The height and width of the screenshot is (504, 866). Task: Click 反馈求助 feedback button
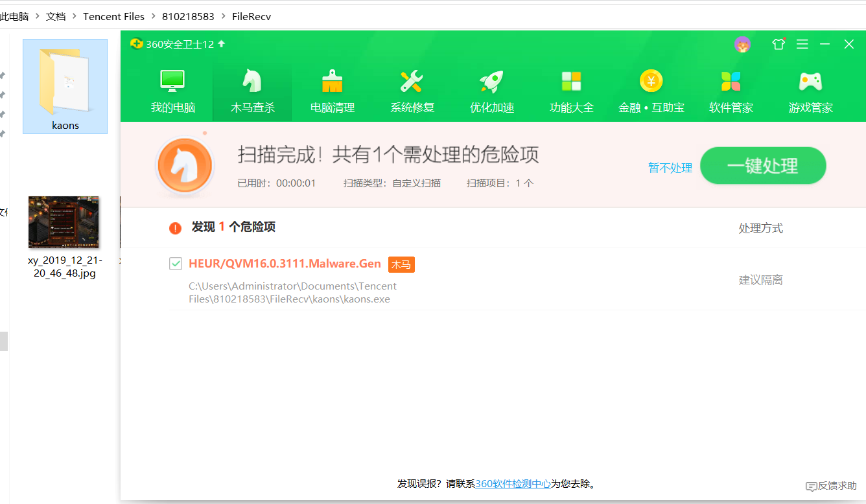pyautogui.click(x=831, y=485)
